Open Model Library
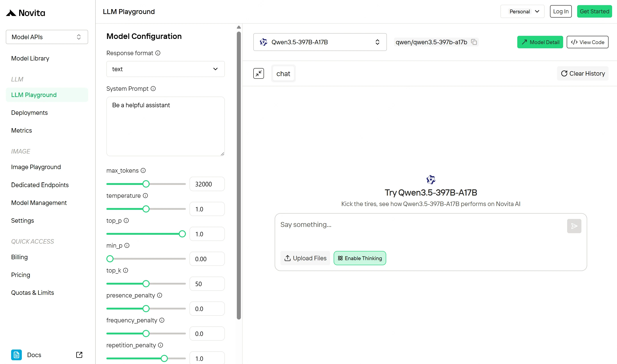Image resolution: width=617 pixels, height=364 pixels. [x=30, y=58]
